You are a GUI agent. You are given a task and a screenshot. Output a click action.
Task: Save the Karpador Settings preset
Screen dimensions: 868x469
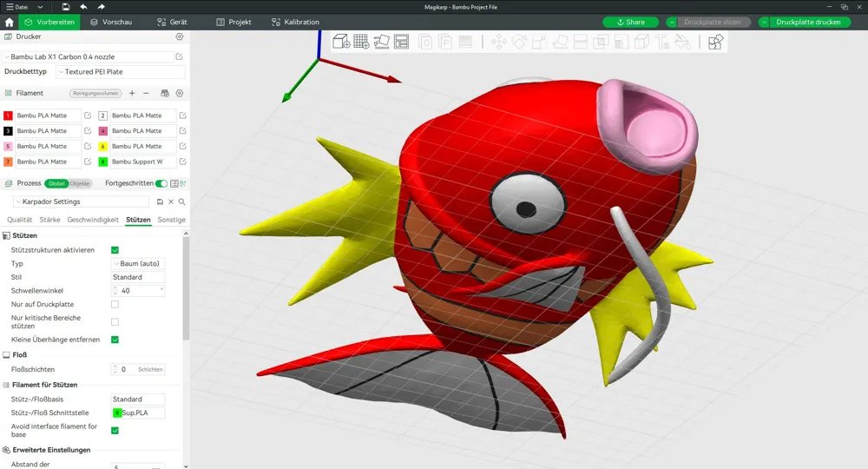point(160,201)
